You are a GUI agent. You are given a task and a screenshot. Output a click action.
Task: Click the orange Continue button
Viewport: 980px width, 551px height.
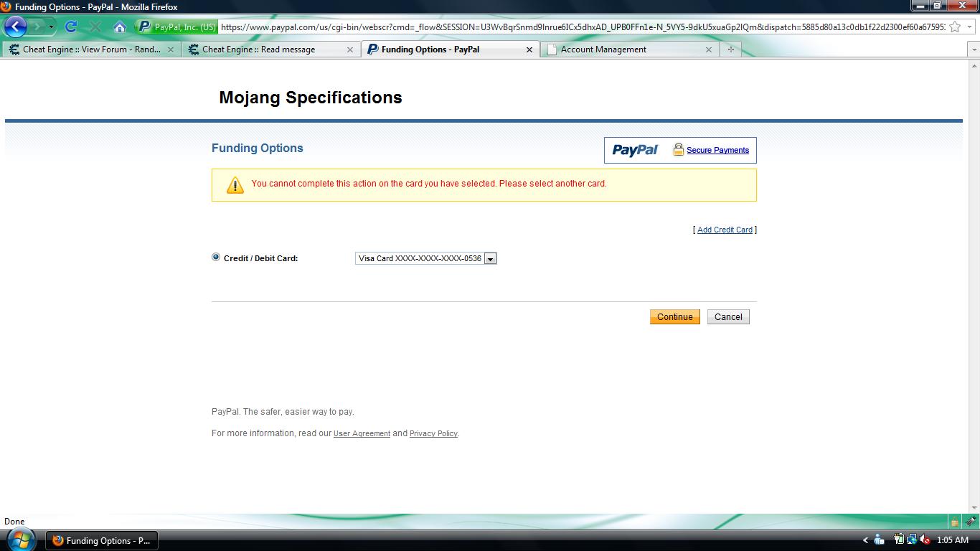(675, 316)
